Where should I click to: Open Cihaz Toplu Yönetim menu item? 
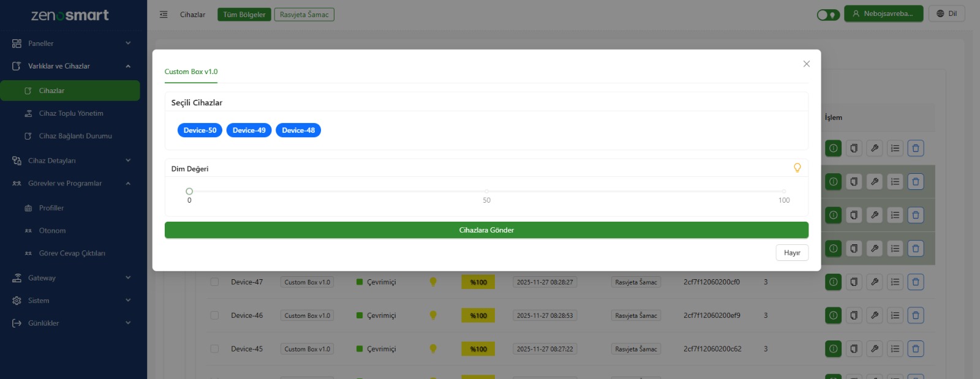[71, 113]
